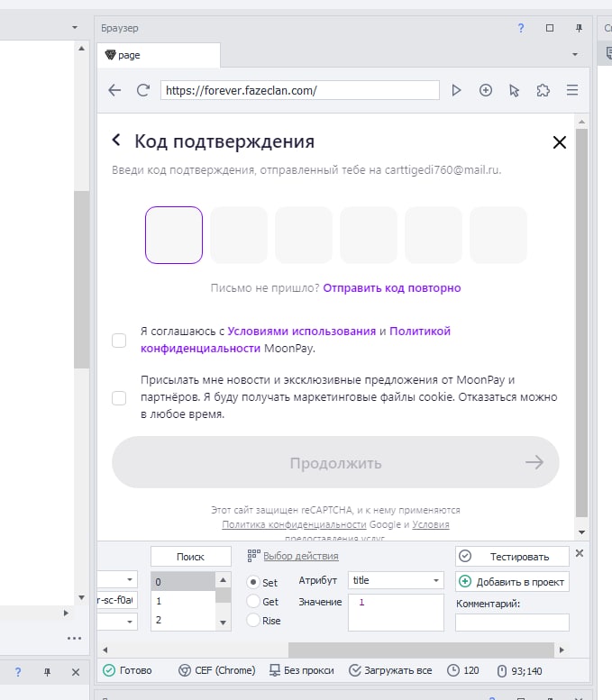The height and width of the screenshot is (700, 612).
Task: Click the page tab favicon
Action: pyautogui.click(x=110, y=55)
